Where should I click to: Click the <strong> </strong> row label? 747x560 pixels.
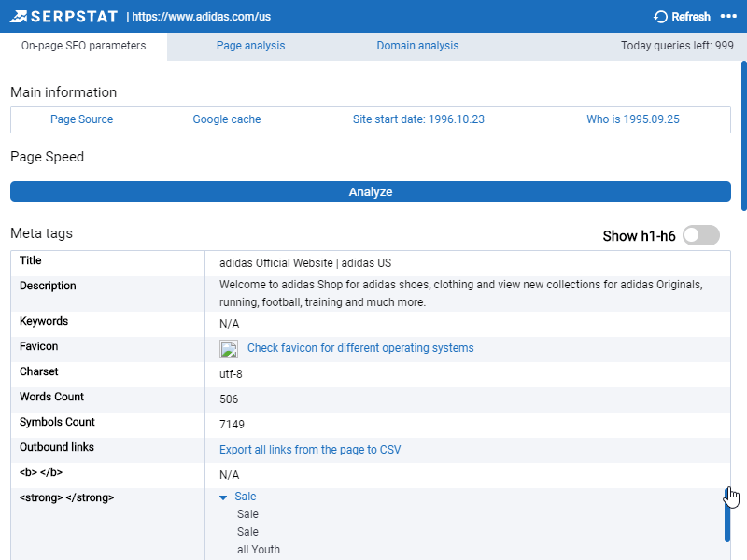tap(66, 497)
